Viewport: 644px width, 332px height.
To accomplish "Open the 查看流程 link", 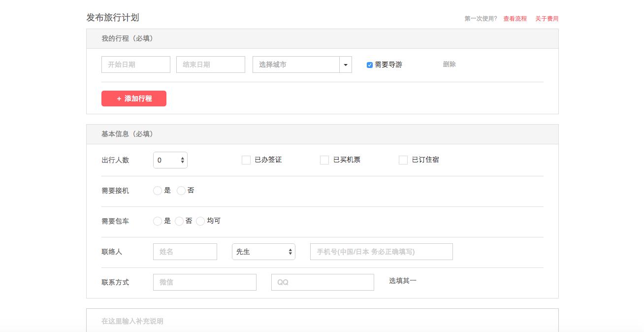I will [515, 19].
